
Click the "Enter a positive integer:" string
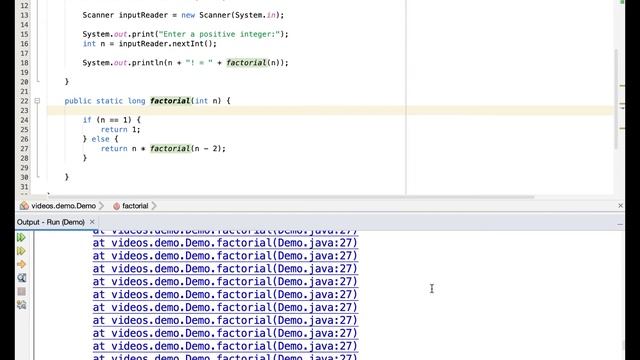point(219,34)
